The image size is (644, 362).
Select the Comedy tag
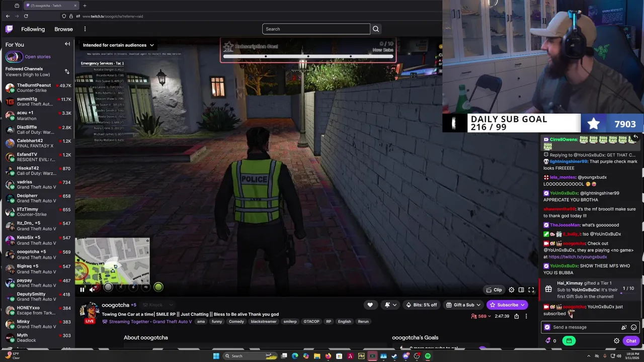pyautogui.click(x=236, y=322)
